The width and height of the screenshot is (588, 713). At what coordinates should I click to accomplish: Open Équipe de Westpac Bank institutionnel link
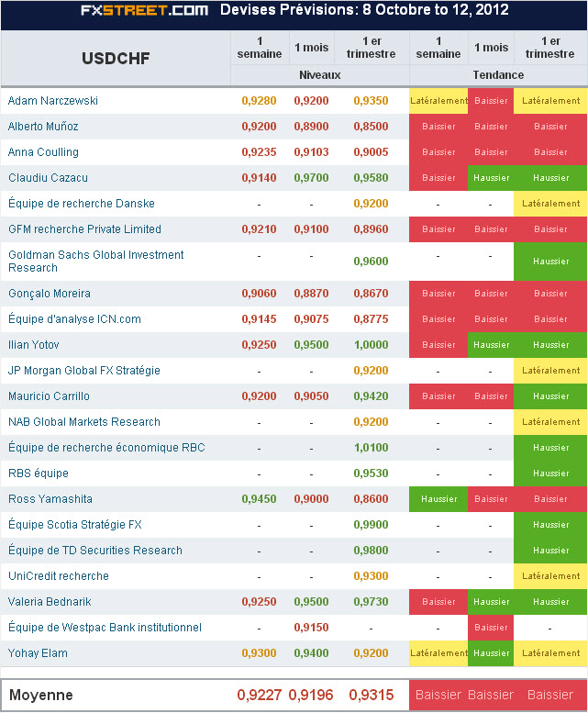[x=105, y=628]
